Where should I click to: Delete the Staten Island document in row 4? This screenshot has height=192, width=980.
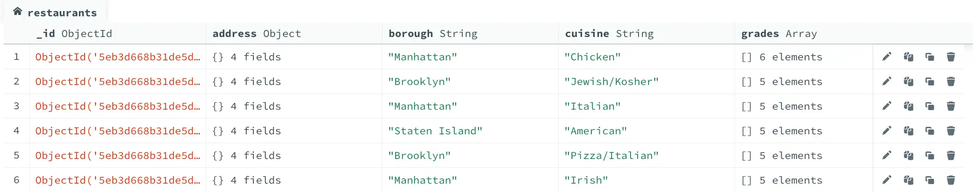(x=951, y=131)
